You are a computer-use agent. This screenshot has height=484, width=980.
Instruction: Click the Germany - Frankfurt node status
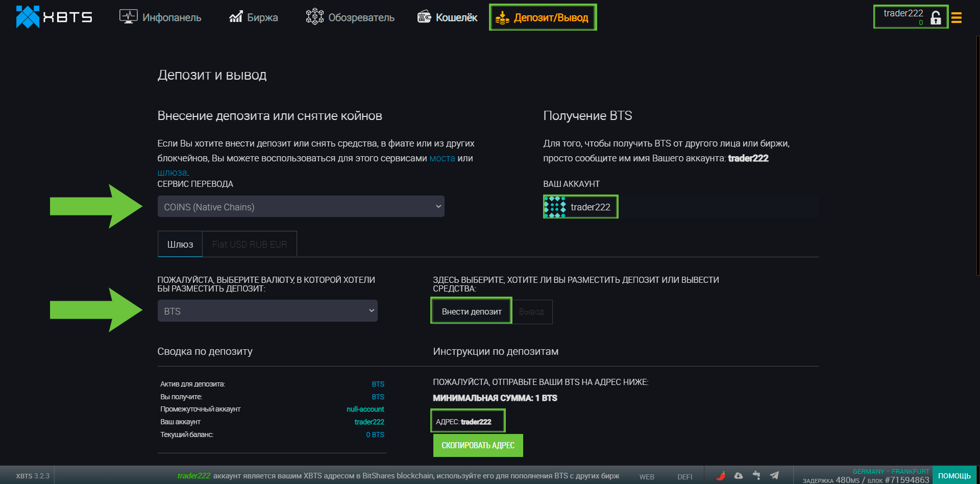(890, 471)
